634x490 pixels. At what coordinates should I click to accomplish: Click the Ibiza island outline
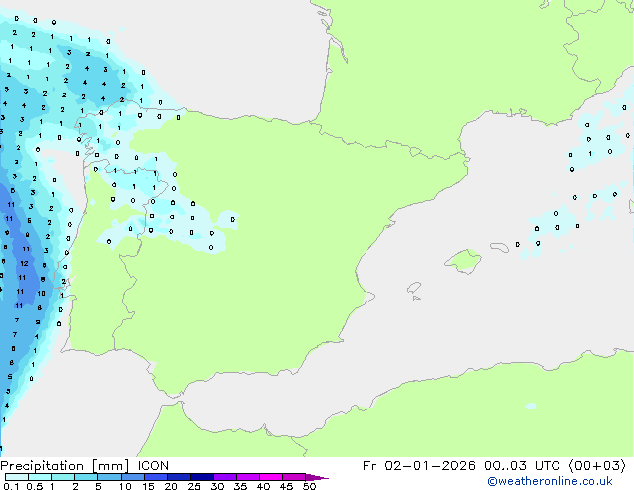point(414,288)
